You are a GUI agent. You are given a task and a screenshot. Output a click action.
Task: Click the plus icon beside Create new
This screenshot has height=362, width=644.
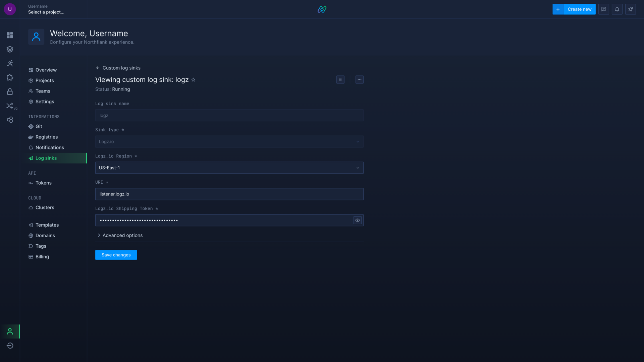[558, 9]
